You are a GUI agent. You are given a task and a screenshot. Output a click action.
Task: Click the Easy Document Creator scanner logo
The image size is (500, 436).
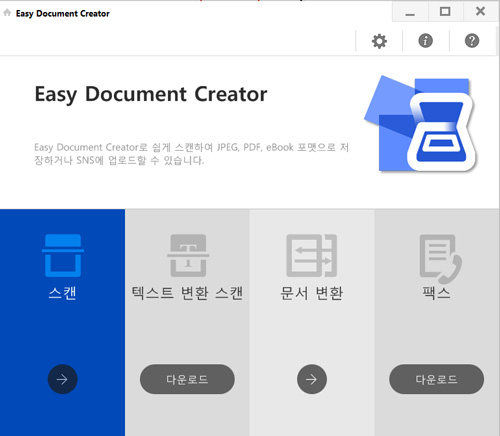[x=422, y=123]
